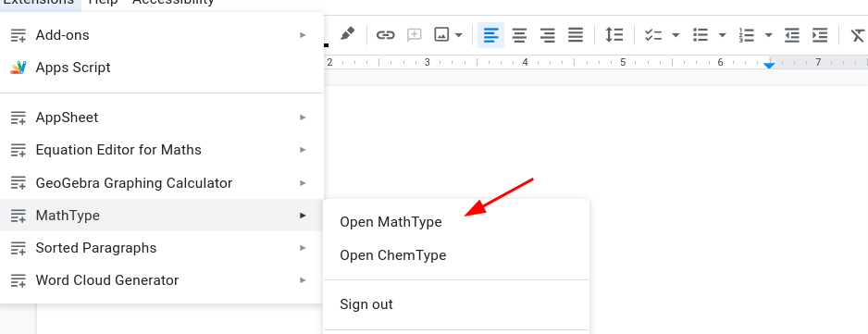Apply center alignment

(x=519, y=35)
